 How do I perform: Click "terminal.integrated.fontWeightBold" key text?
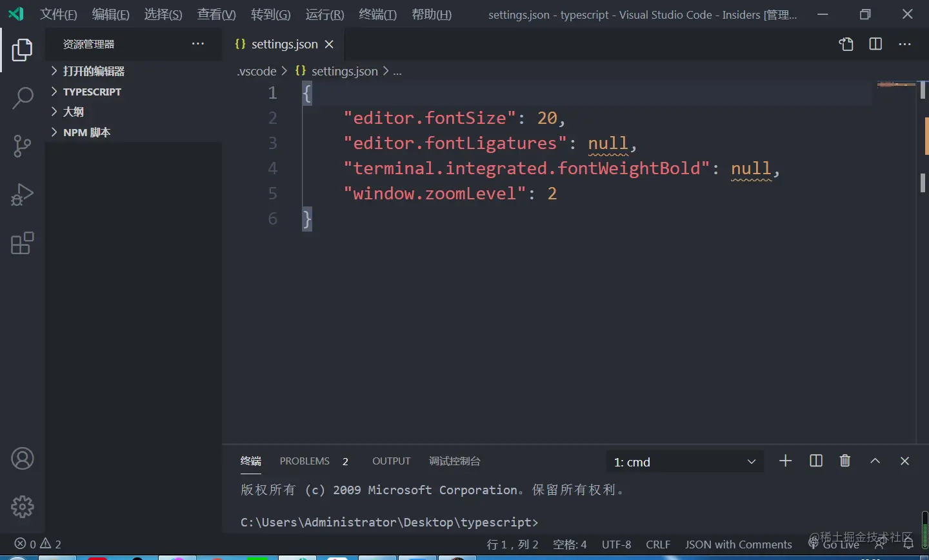pyautogui.click(x=527, y=168)
